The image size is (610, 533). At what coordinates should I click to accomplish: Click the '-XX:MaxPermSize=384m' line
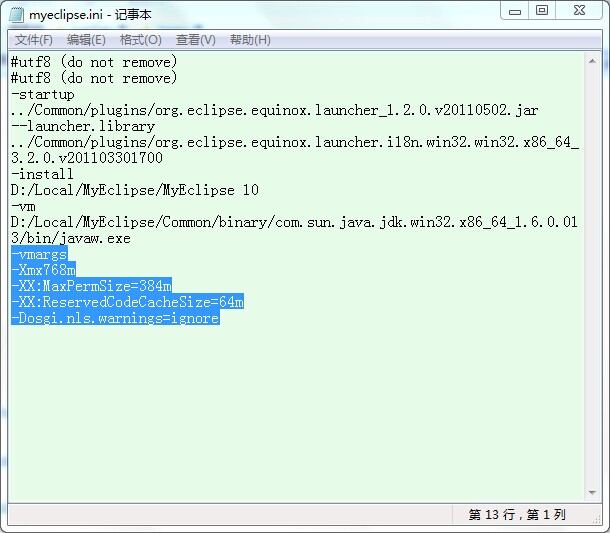91,286
